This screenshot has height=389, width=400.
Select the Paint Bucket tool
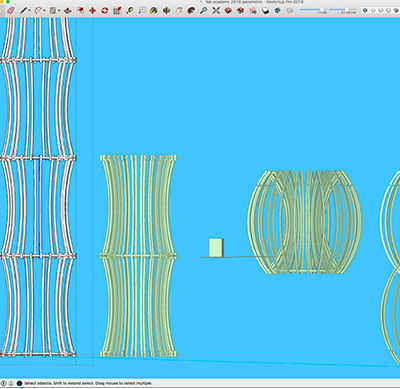pos(153,11)
